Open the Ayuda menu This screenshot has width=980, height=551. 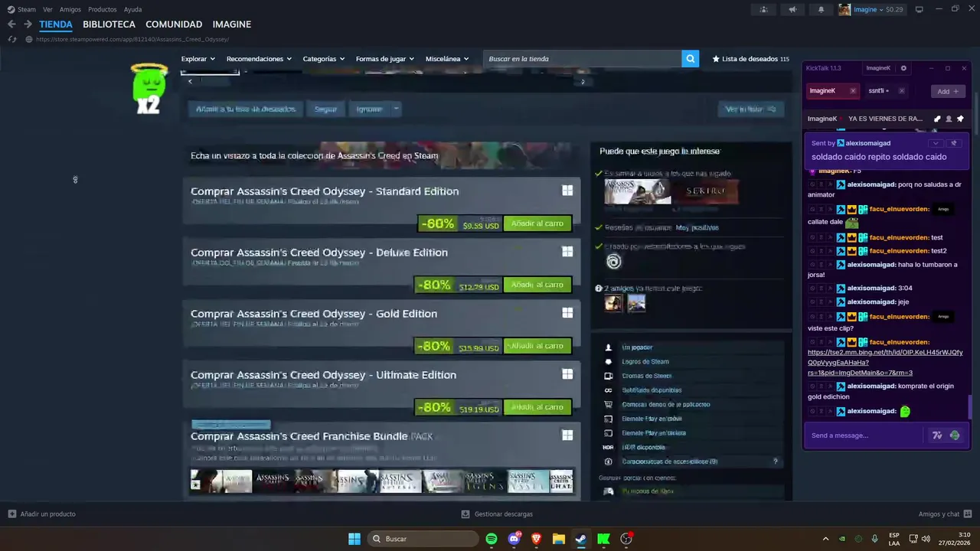click(x=132, y=9)
